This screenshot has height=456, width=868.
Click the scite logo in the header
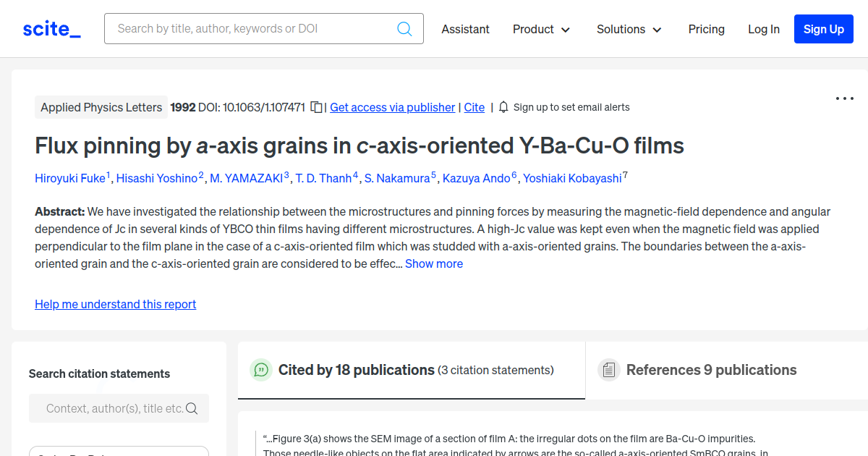coord(51,28)
